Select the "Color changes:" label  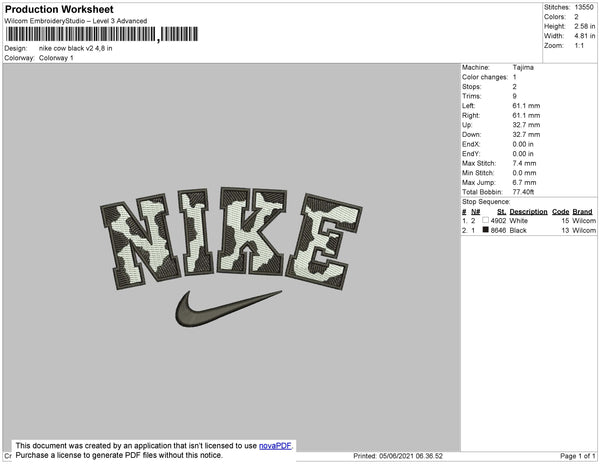click(484, 77)
